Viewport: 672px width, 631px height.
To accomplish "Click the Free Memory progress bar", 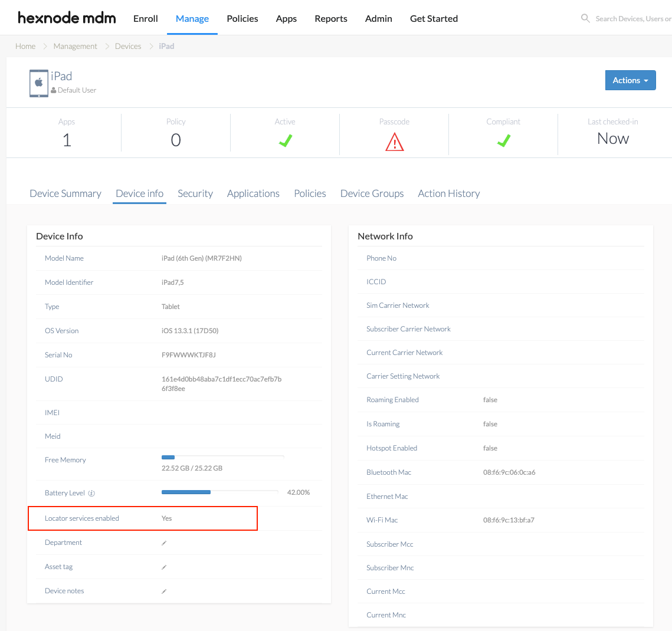I will pos(222,457).
